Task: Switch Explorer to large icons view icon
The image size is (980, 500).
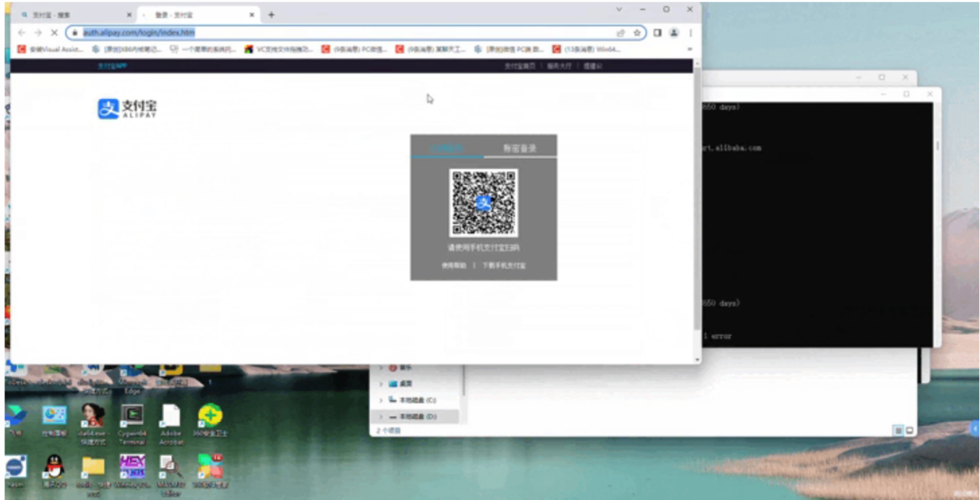Action: pos(909,431)
